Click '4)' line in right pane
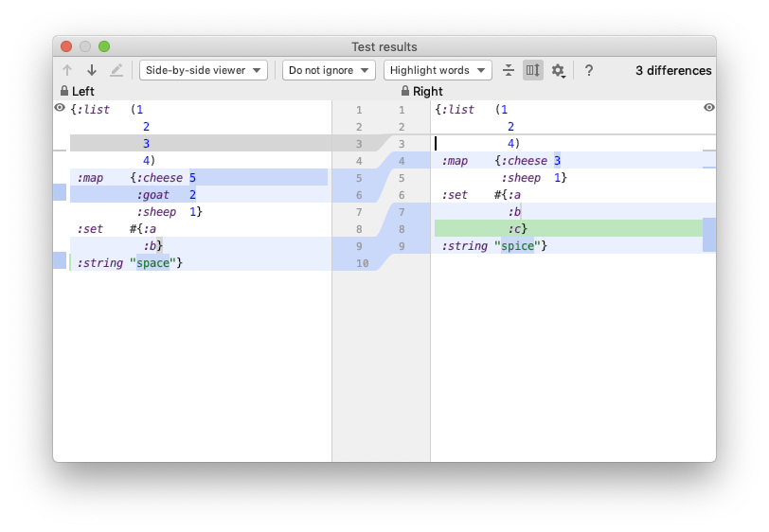769x532 pixels. 513,143
